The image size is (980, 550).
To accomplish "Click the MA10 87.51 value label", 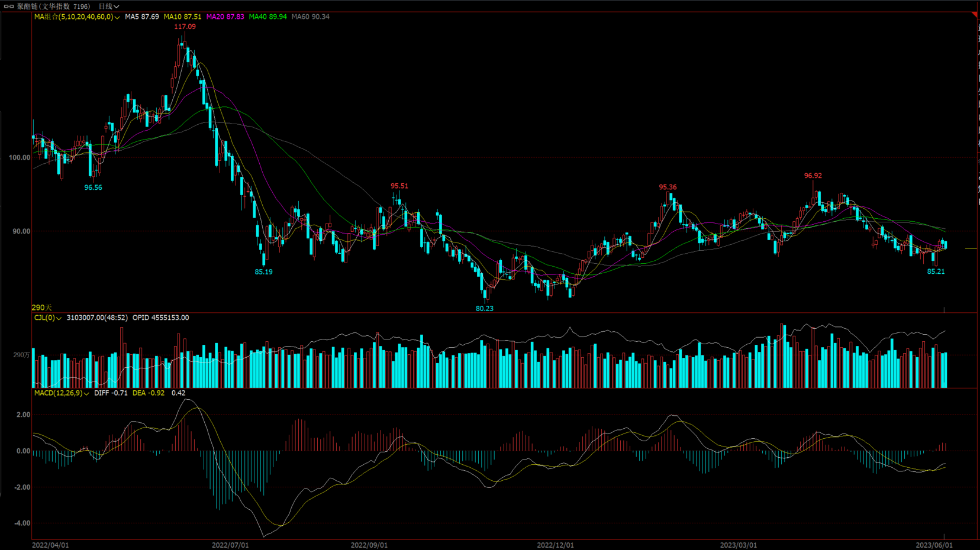I will pos(182,17).
